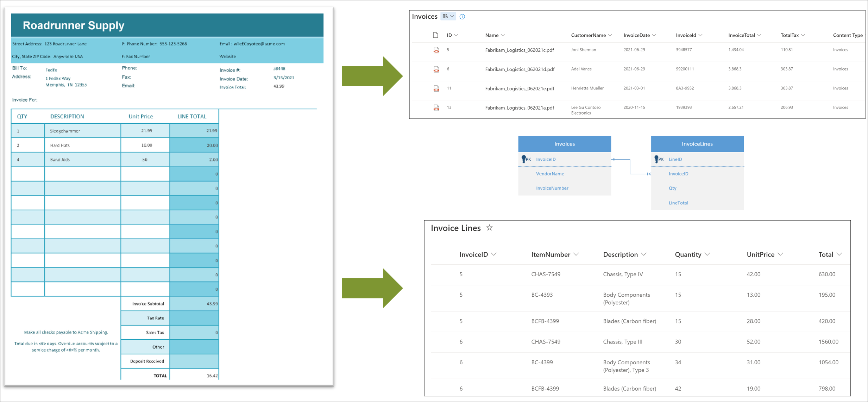Open the InvoiceDate column sort menu
Screen dimensions: 868x402
pos(654,35)
